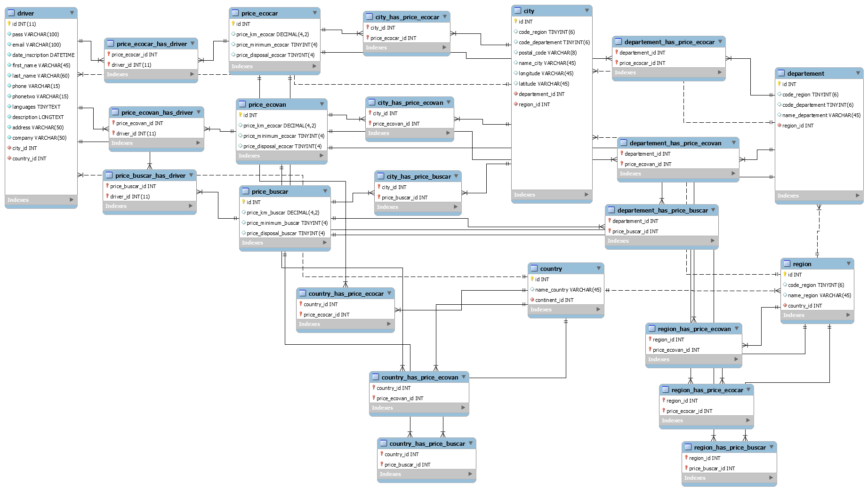Click the price_ecocar_has_driver table icon
868x491 pixels.
(111, 44)
